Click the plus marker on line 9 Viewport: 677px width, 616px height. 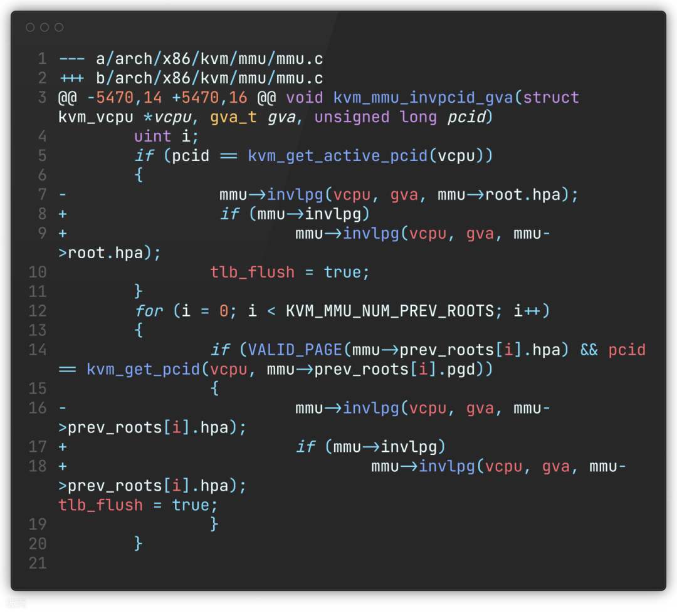click(x=63, y=234)
